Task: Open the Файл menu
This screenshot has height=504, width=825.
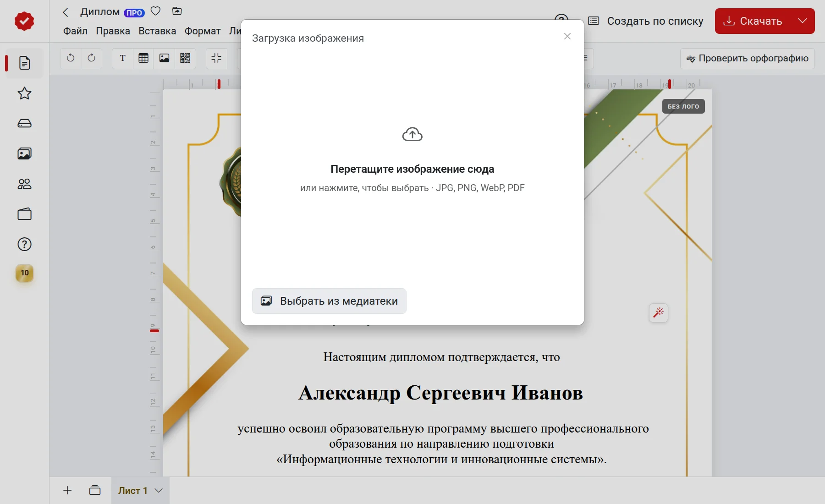Action: [x=75, y=31]
